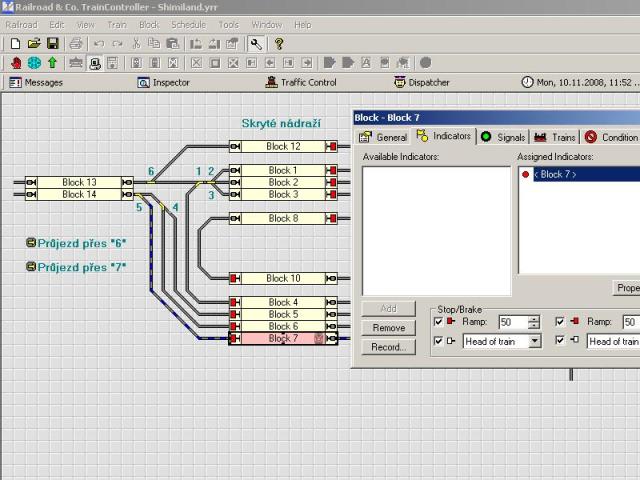Toggle edit mode with the wrench icon
This screenshot has width=640, height=480.
click(256, 44)
